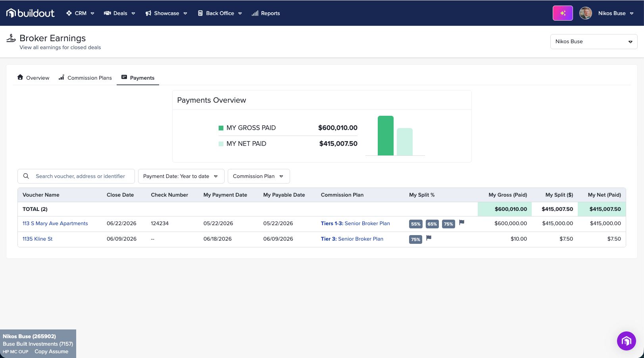Click the voucher search input field
The height and width of the screenshot is (358, 644).
(76, 176)
